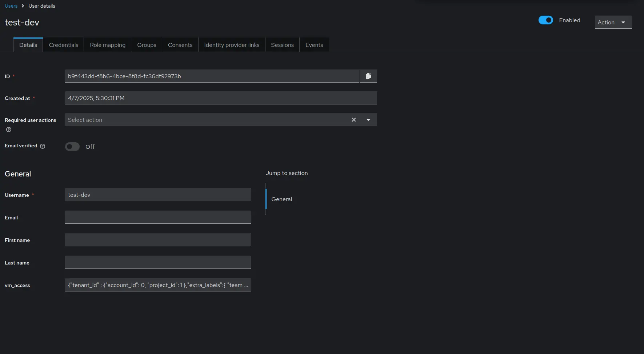This screenshot has width=644, height=354.
Task: Focus the First name field
Action: click(158, 240)
